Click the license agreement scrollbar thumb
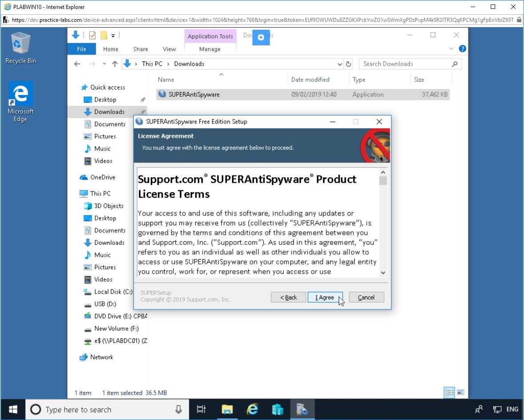 point(383,181)
